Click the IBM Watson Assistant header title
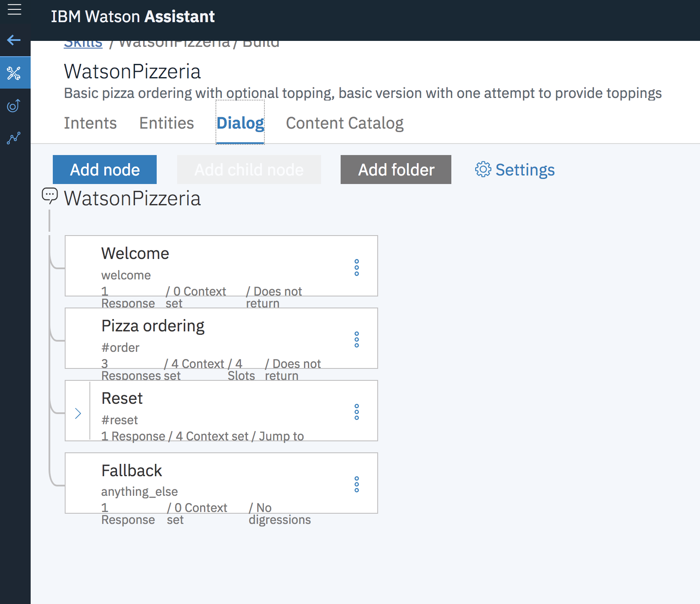700x604 pixels. click(133, 17)
